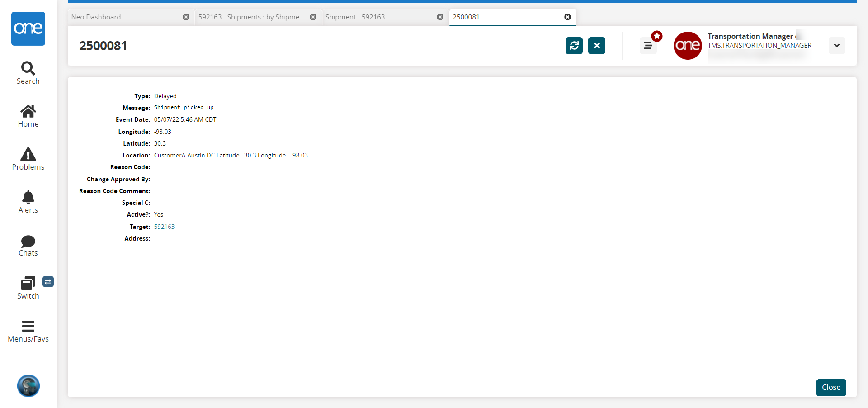Viewport: 868px width, 408px height.
Task: Open the Chats panel
Action: [28, 245]
